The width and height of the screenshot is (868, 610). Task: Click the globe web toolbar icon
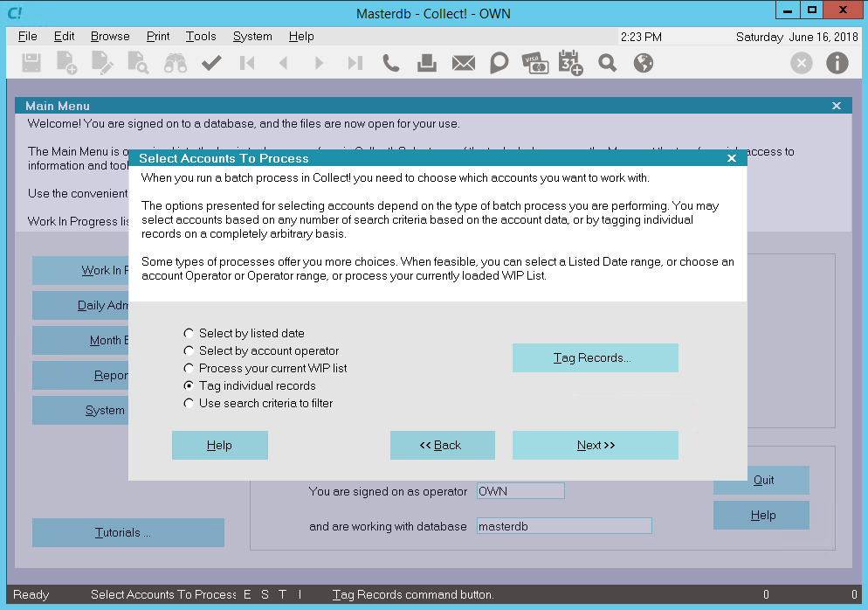pos(644,63)
